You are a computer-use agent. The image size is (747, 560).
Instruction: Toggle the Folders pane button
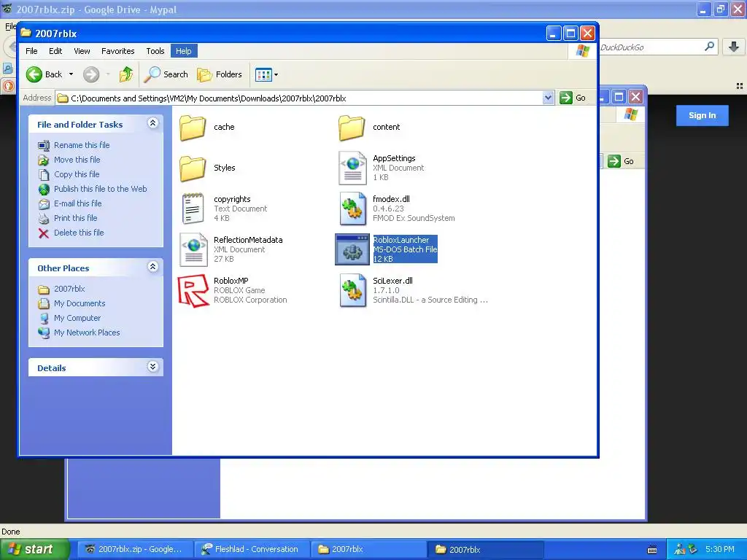pyautogui.click(x=220, y=74)
